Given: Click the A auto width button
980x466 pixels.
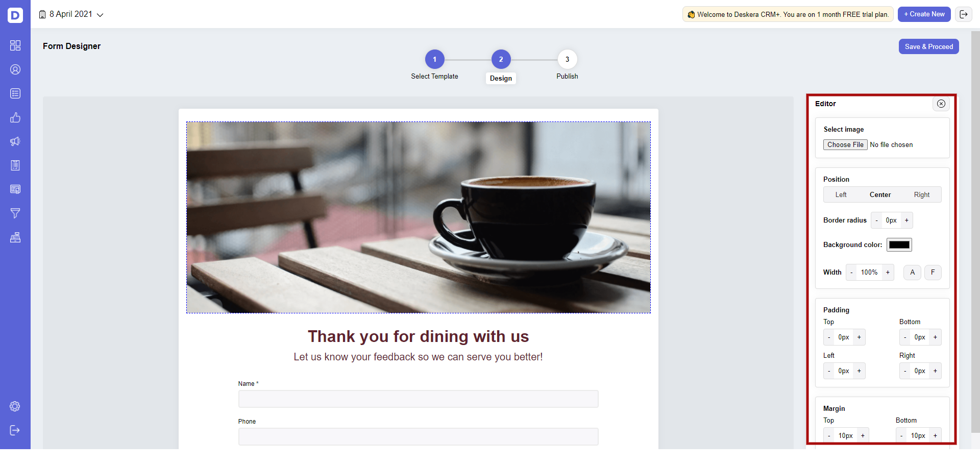Looking at the screenshot, I should pos(913,273).
